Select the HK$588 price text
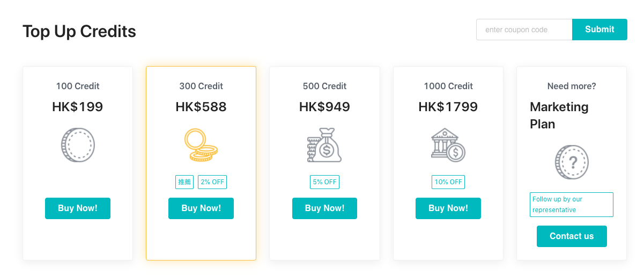The width and height of the screenshot is (644, 275). [x=201, y=107]
